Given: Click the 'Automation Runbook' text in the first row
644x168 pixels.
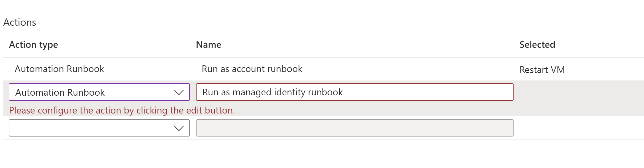Looking at the screenshot, I should click(59, 69).
